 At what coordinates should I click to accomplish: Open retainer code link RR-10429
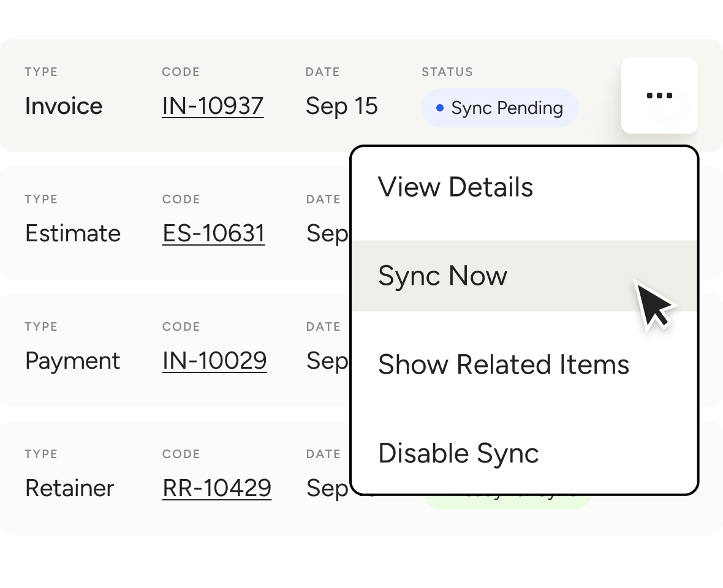[x=217, y=488]
